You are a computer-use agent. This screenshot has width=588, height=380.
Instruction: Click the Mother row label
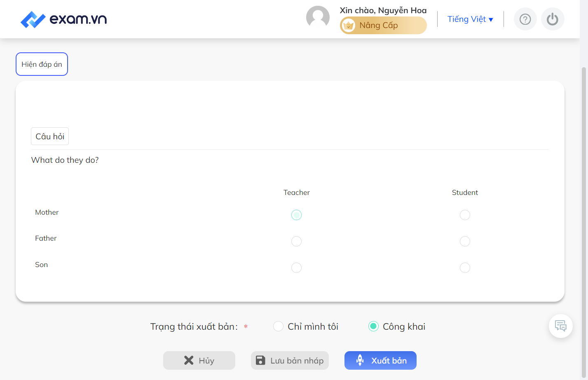(x=47, y=212)
